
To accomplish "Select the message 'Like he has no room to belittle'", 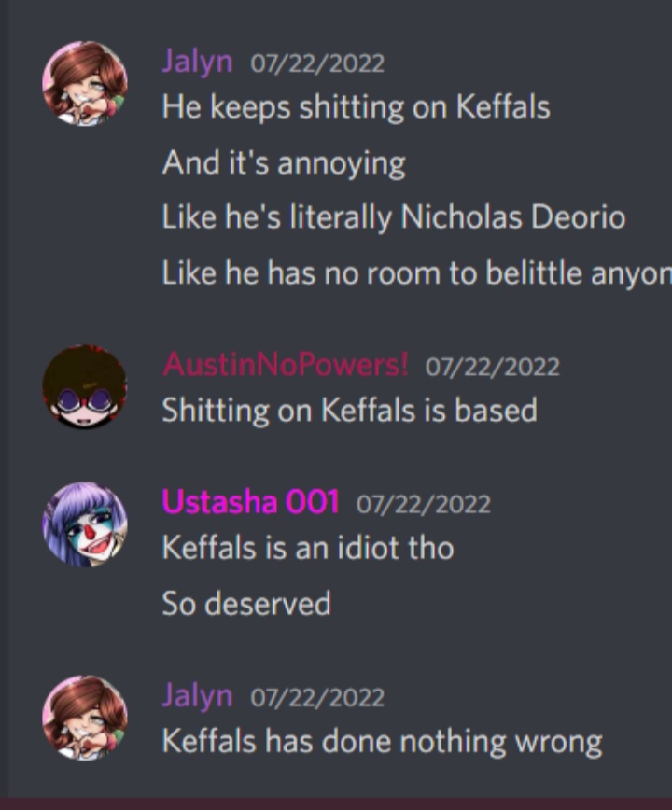I will click(x=417, y=272).
